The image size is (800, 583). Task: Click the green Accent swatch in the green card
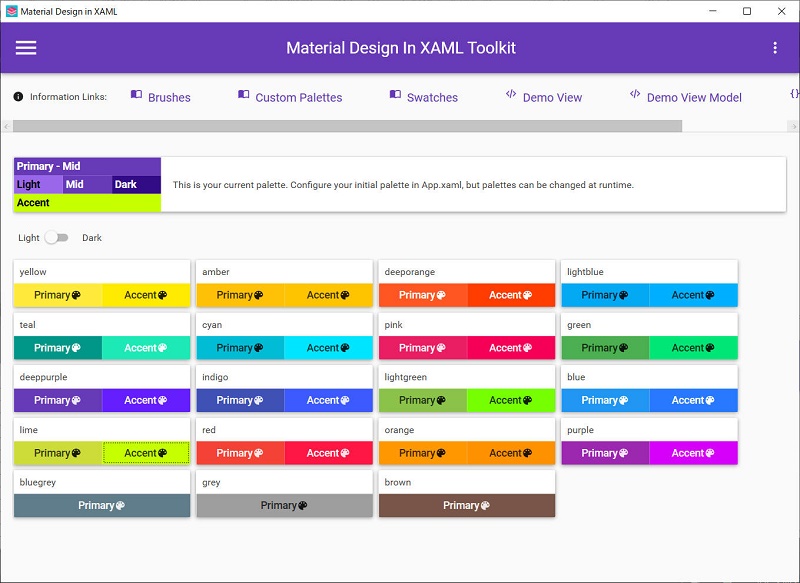tap(692, 347)
